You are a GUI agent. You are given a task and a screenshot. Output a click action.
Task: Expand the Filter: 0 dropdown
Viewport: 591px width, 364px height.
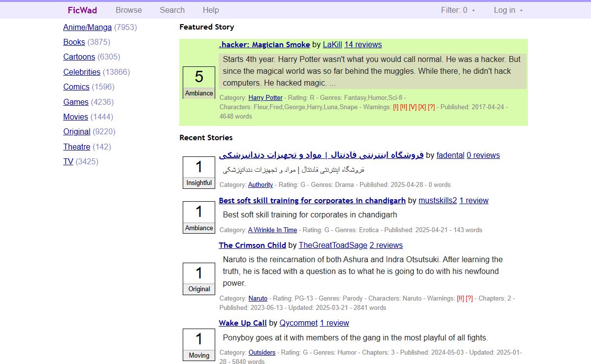458,10
